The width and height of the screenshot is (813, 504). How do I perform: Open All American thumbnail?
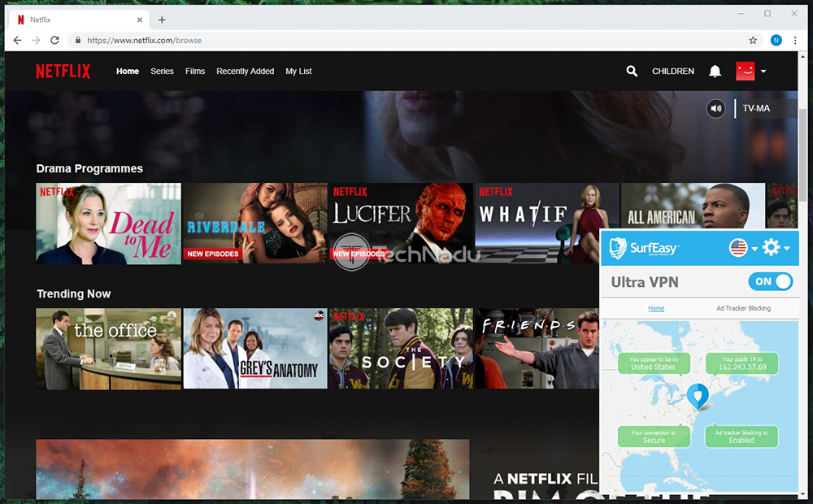693,206
